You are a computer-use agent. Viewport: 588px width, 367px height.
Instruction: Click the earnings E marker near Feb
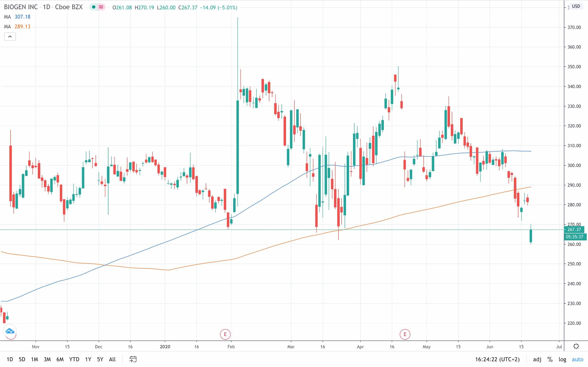pyautogui.click(x=225, y=334)
